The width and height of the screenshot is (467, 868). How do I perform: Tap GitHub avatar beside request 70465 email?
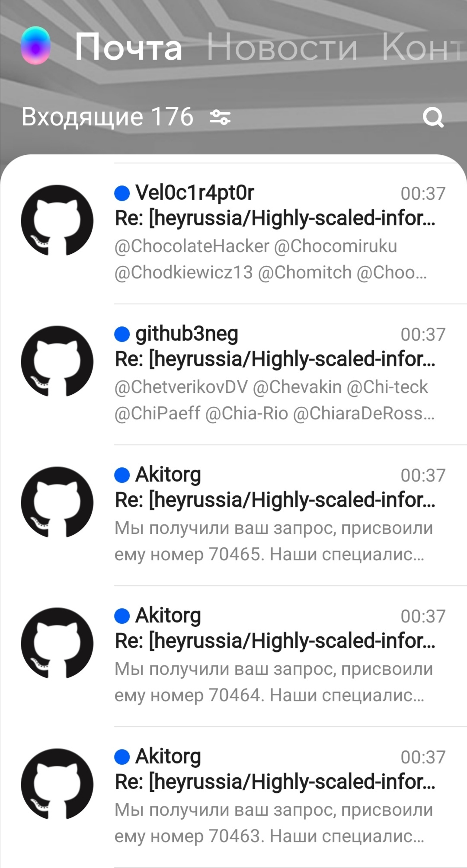(x=57, y=502)
